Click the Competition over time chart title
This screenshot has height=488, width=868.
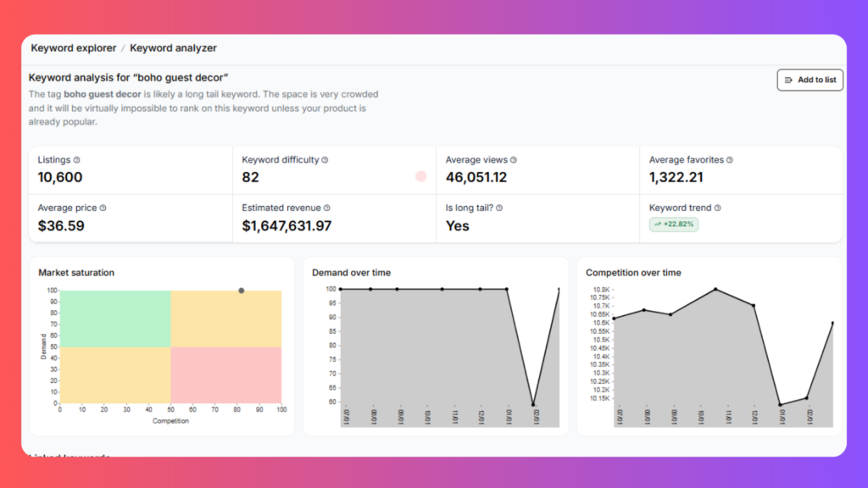tap(633, 273)
